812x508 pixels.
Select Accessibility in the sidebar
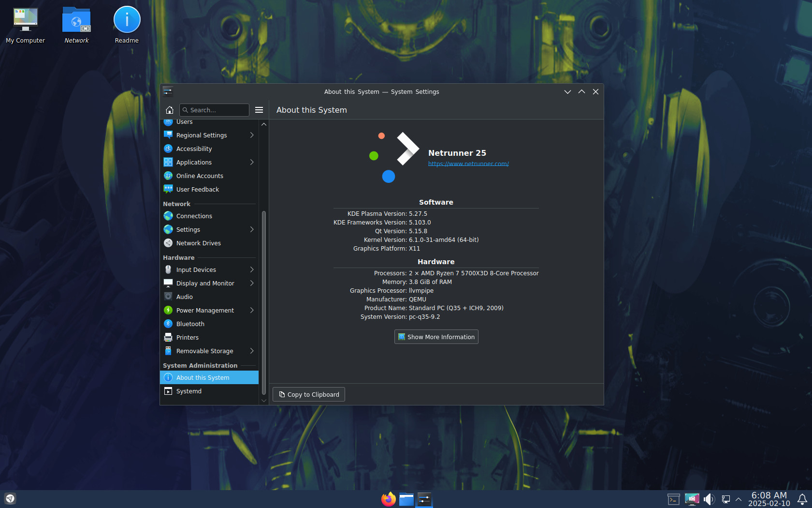209,149
